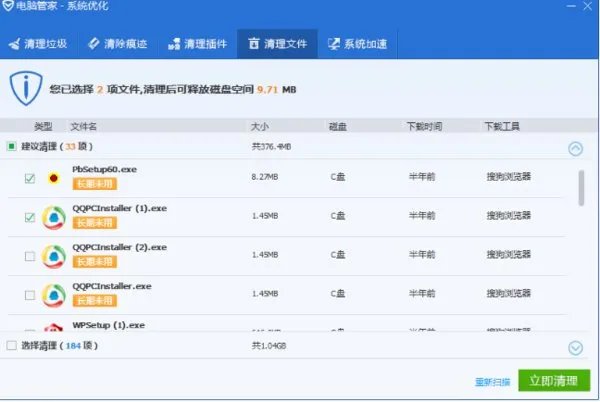Image resolution: width=600 pixels, height=402 pixels.
Task: Click the blue info shield icon
Action: point(26,88)
